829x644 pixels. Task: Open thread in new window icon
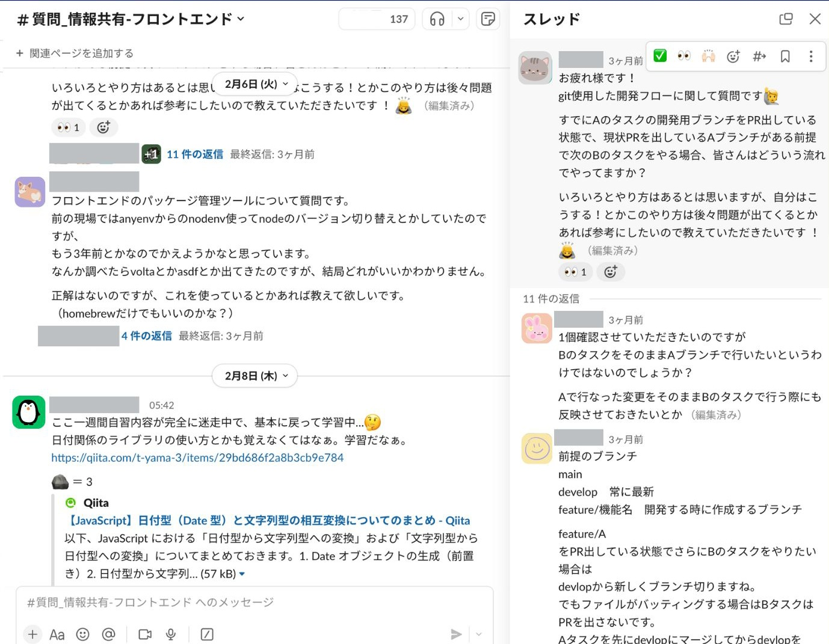pos(786,19)
